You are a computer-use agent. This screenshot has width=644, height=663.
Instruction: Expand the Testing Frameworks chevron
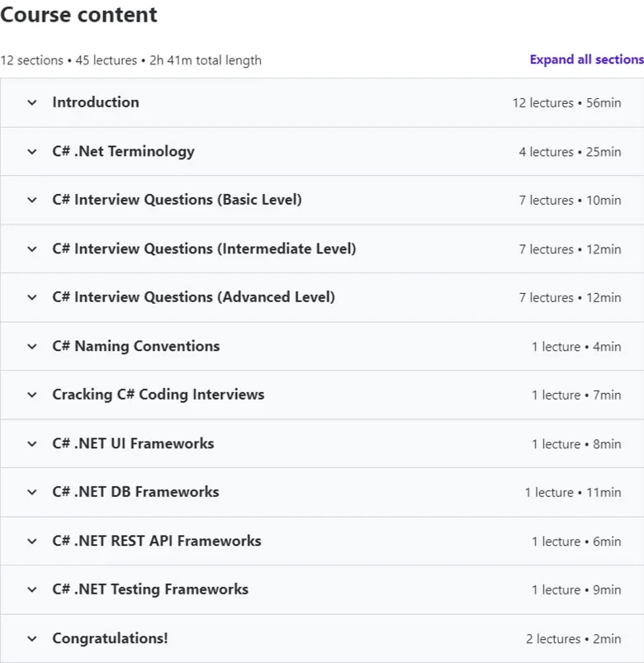[x=31, y=590]
